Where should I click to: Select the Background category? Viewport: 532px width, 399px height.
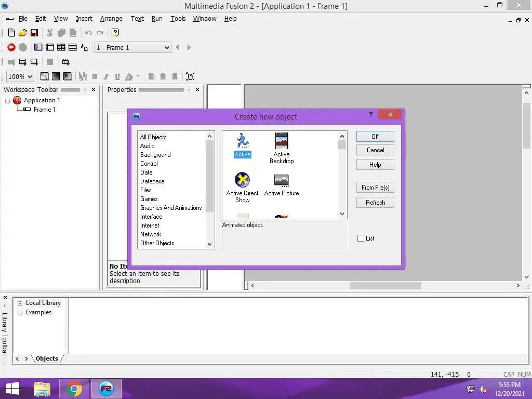coord(155,155)
